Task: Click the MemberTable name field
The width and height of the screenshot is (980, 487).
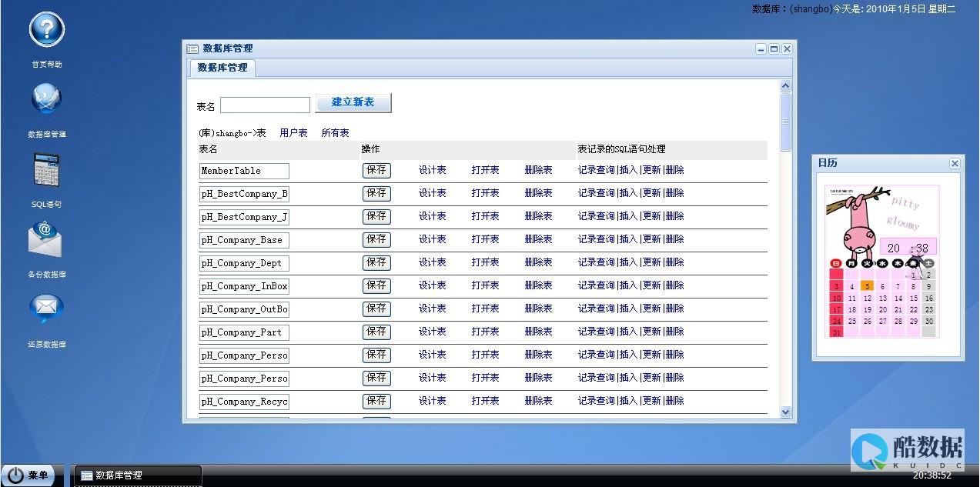Action: [244, 171]
